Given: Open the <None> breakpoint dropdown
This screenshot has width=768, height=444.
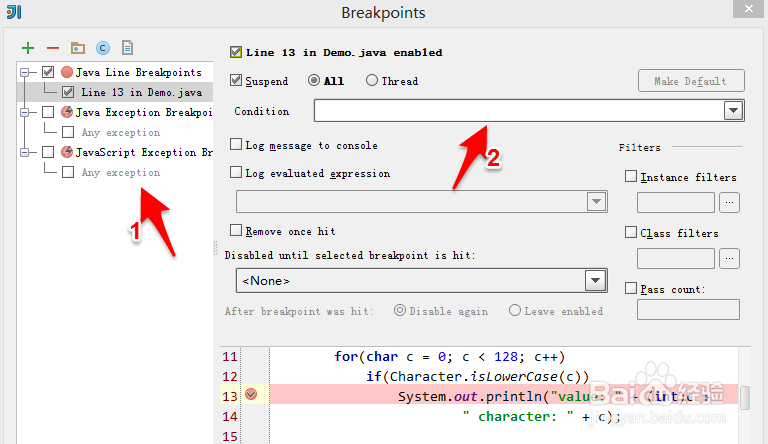Looking at the screenshot, I should (x=422, y=281).
